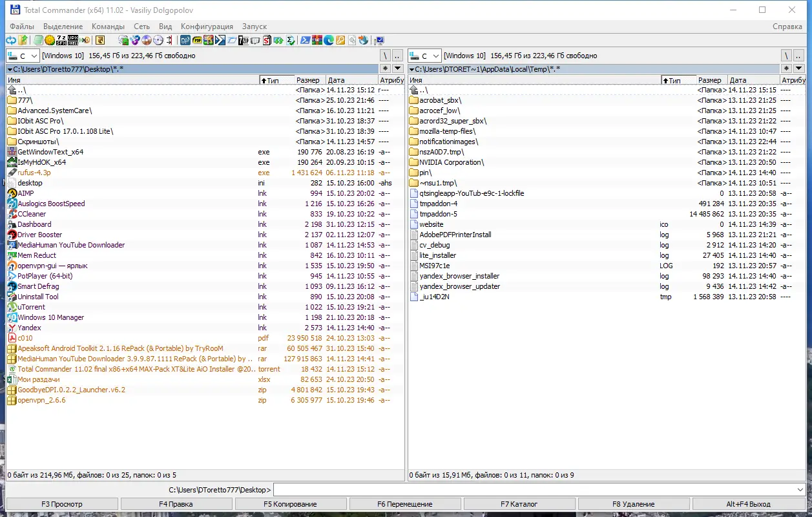Click the globe toolbar icon

[363, 40]
